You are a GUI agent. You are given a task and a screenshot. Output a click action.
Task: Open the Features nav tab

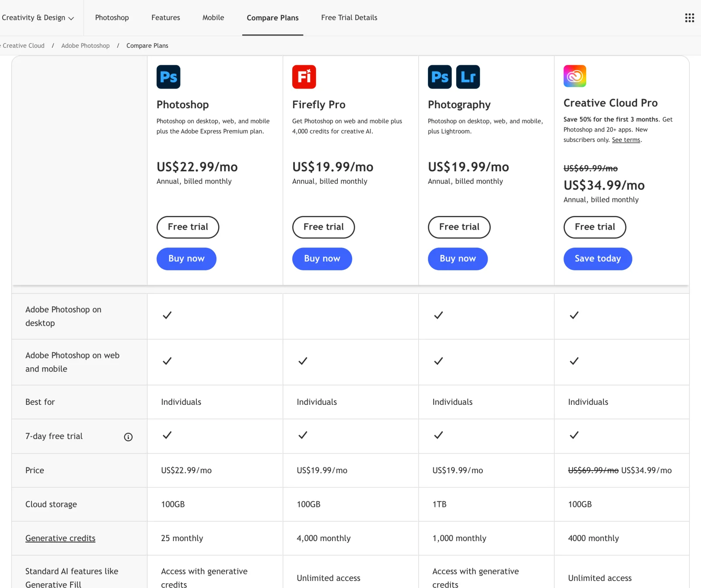click(x=166, y=18)
